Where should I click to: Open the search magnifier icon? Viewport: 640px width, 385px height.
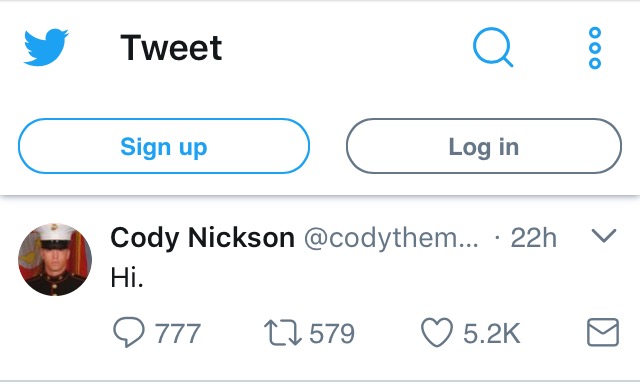(x=493, y=47)
